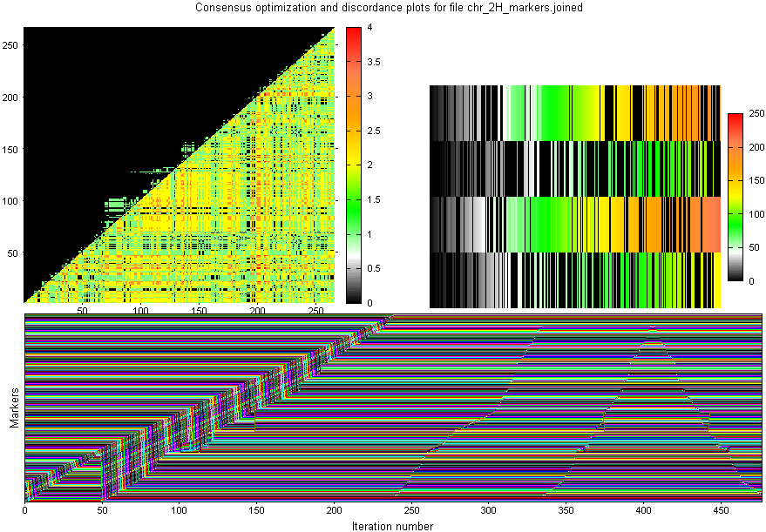Image resolution: width=766 pixels, height=532 pixels.
Task: Select "300" on the iteration axis
Action: [489, 510]
